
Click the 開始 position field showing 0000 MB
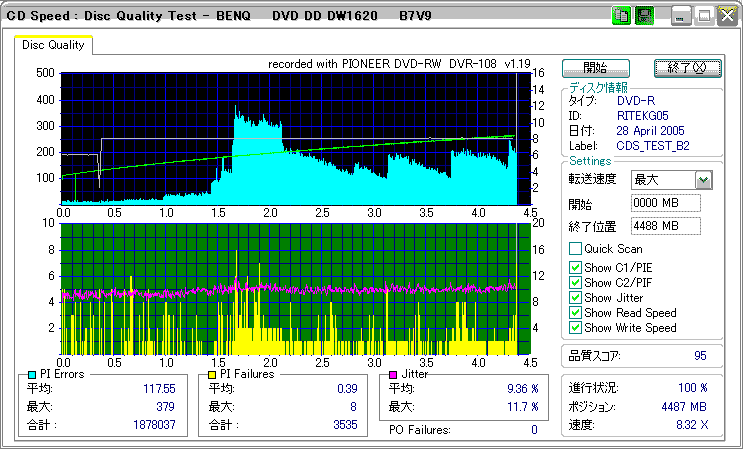click(665, 203)
